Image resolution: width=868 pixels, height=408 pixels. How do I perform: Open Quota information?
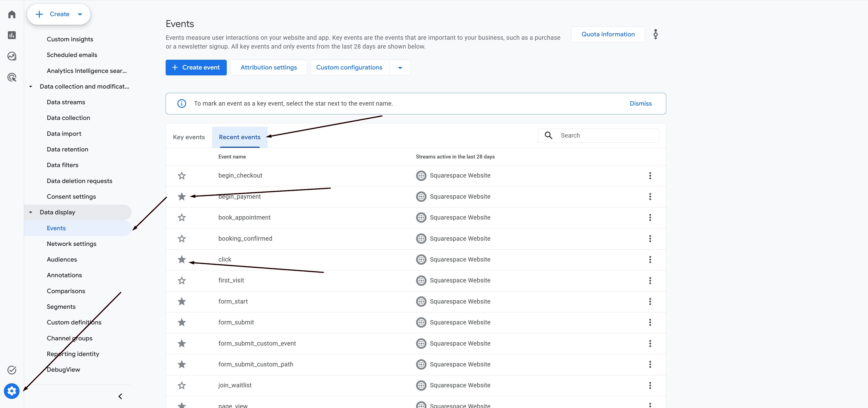(x=608, y=34)
